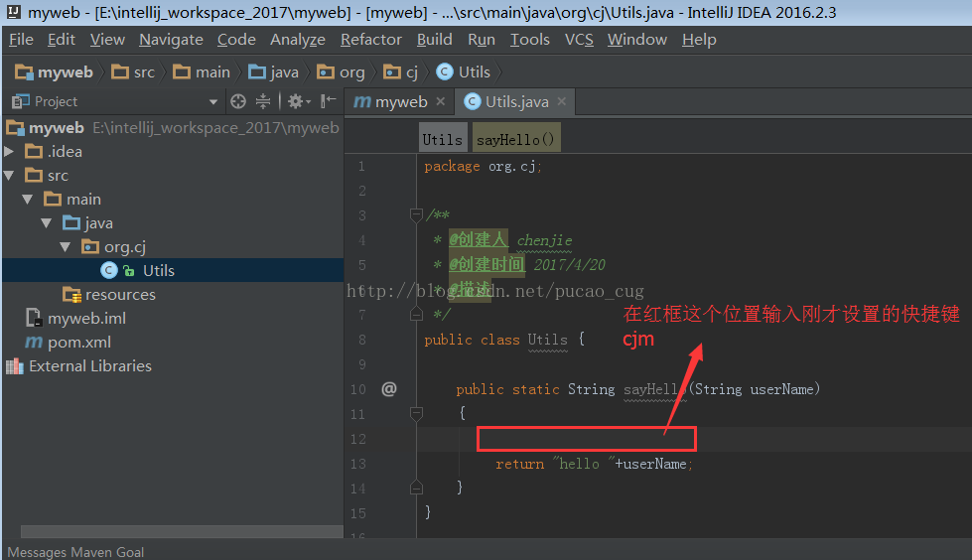The height and width of the screenshot is (560, 972).
Task: Click the Maven icon beside pom.xml
Action: [34, 343]
